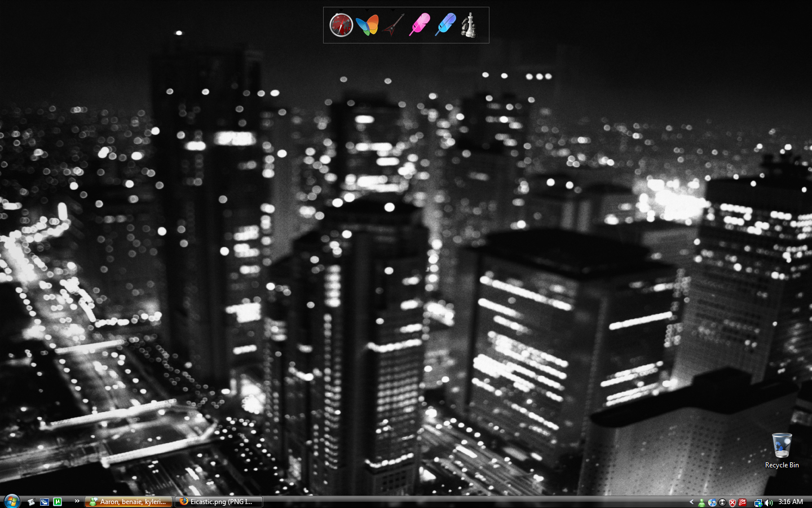Open the blue feather dock icon
812x508 pixels.
pos(445,24)
